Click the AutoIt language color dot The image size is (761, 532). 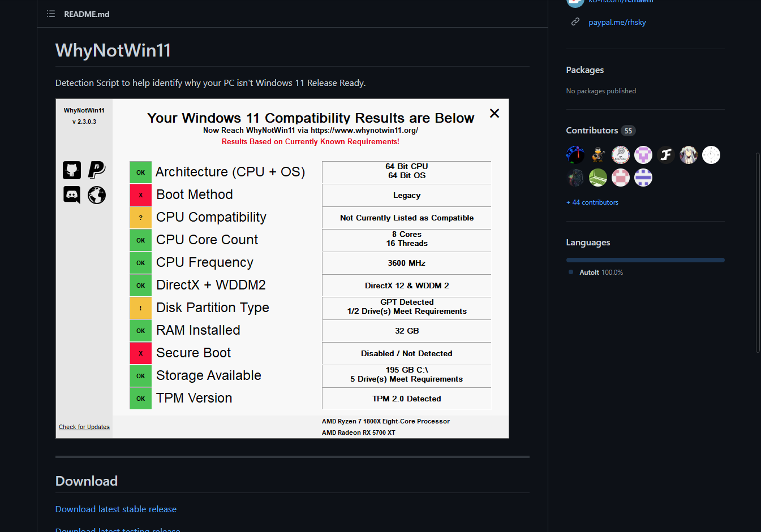[571, 272]
